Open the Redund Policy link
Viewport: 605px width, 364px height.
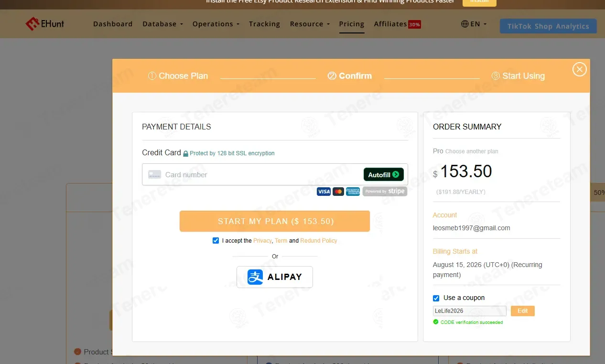[319, 241]
